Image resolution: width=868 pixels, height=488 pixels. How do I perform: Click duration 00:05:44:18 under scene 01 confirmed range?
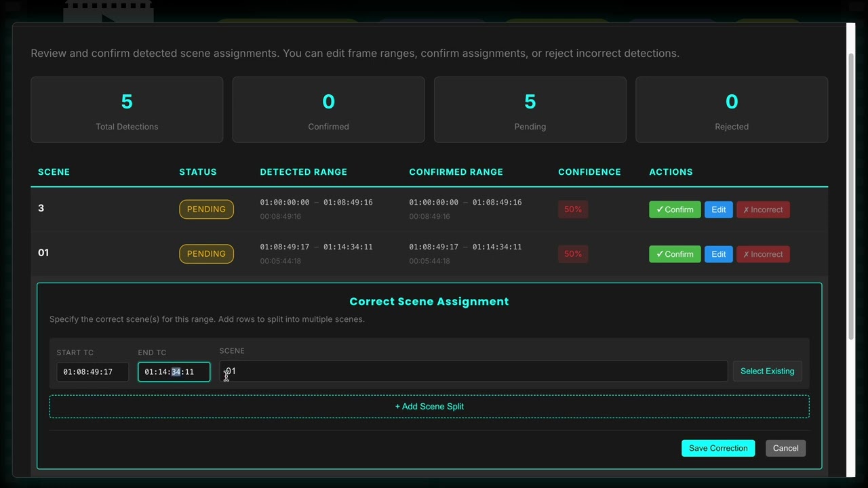[x=429, y=262]
